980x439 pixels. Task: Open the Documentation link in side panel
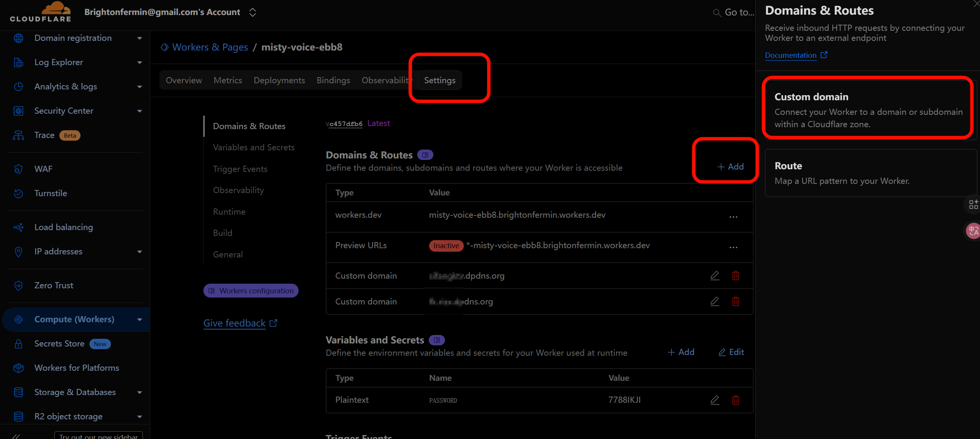(790, 55)
